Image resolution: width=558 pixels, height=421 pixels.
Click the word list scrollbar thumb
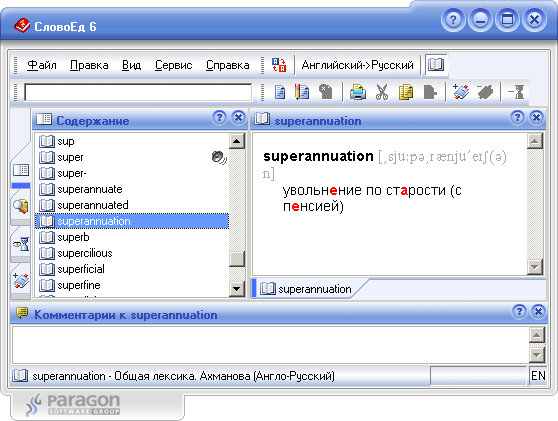[237, 259]
